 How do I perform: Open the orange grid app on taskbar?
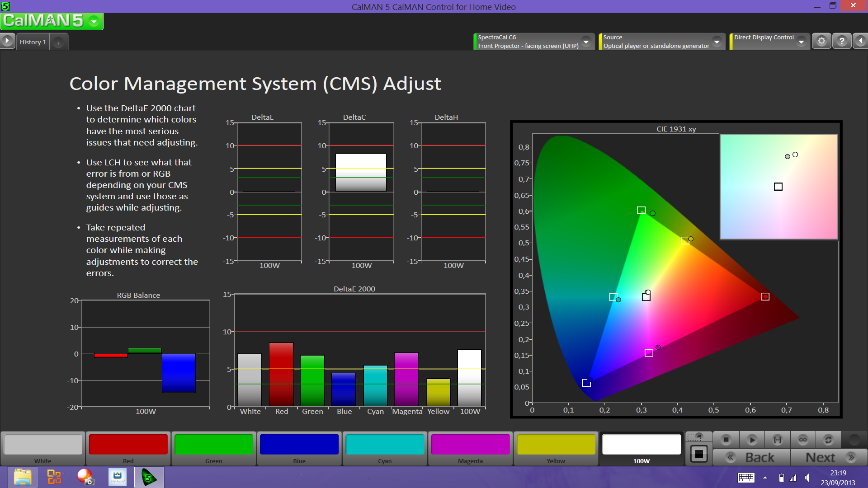point(54,477)
